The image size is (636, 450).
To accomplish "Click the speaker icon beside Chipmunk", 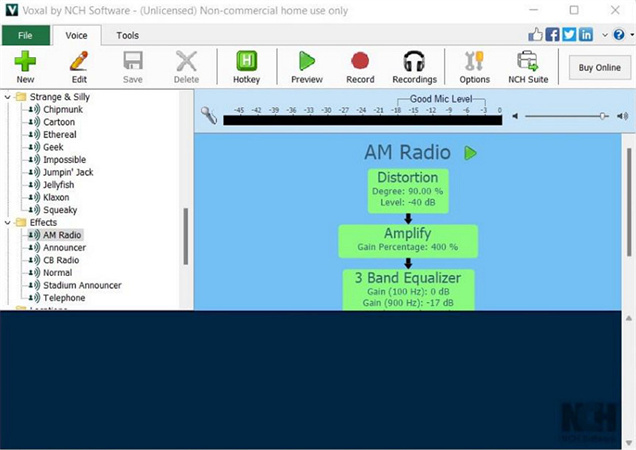I will [34, 110].
